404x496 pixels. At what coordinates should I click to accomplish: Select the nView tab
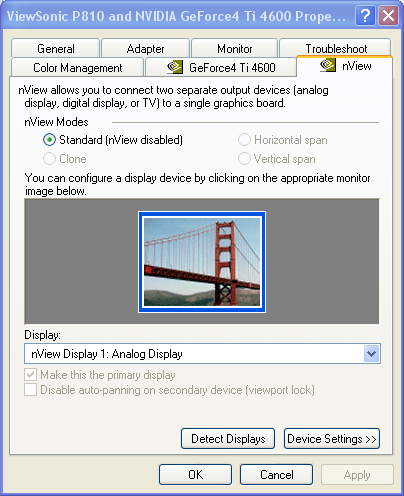(x=345, y=66)
